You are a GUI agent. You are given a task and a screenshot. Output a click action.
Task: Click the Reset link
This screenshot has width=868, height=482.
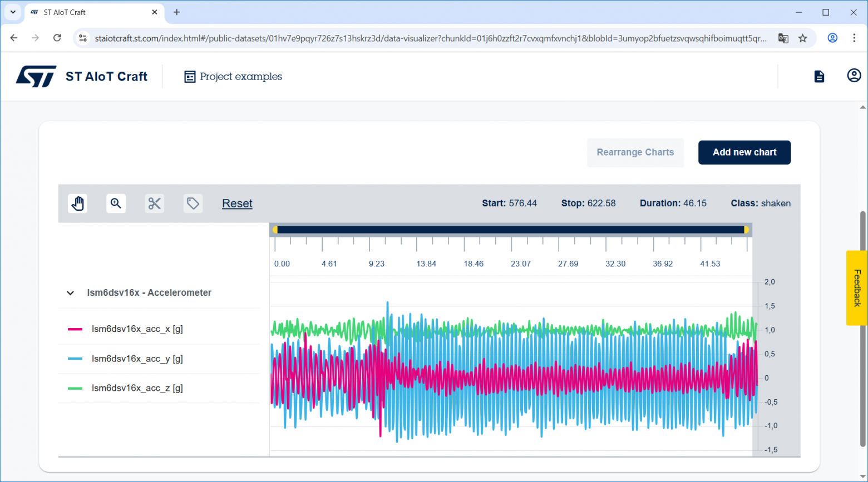click(237, 203)
